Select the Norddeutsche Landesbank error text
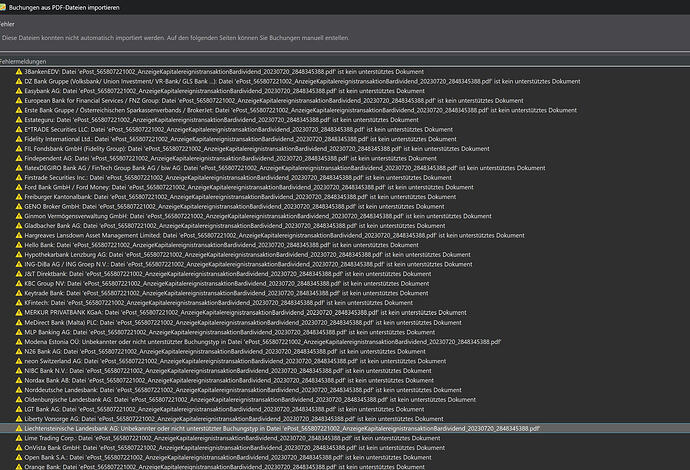The image size is (690, 470). point(243,390)
